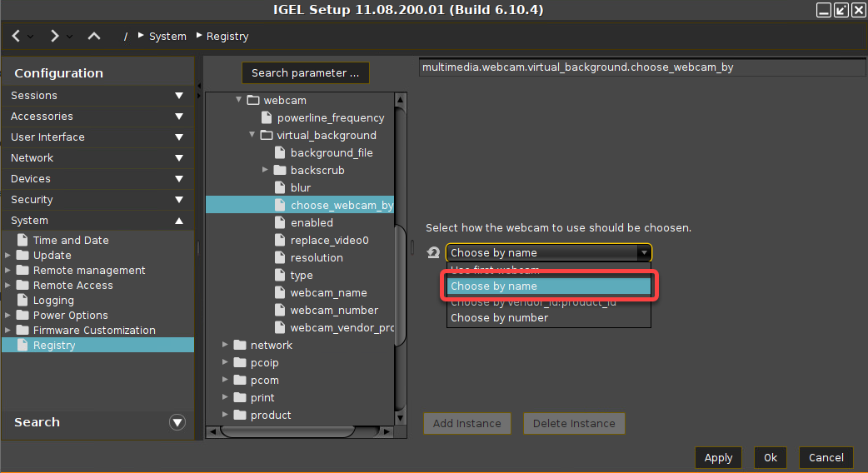This screenshot has height=473, width=868.
Task: Expand the backscrub folder
Action: pyautogui.click(x=266, y=170)
